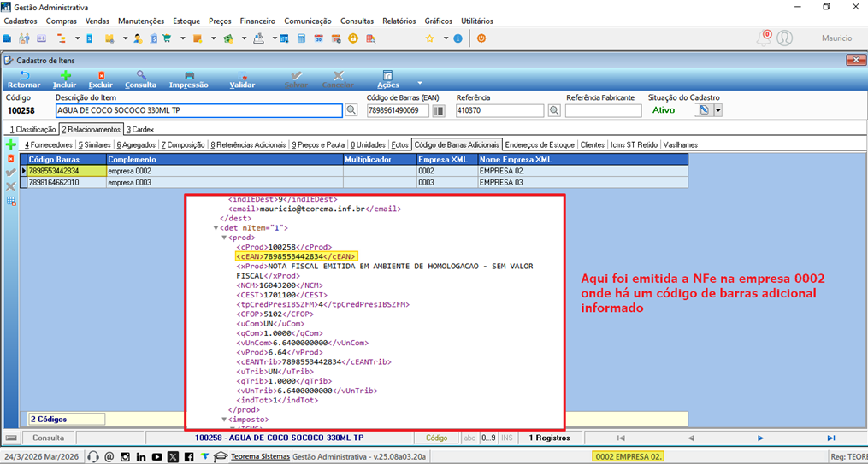Select barcode cell 7898553442834
Screen dimensions: 868x464
pos(67,171)
